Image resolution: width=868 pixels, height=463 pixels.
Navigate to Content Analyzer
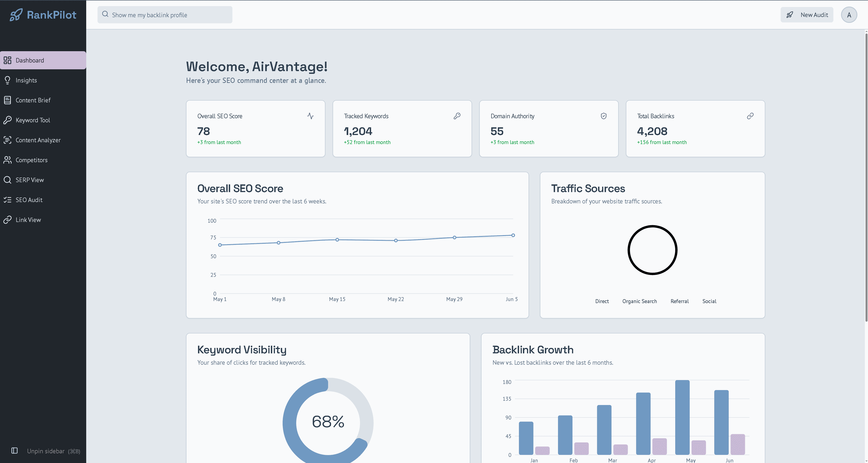coord(43,140)
